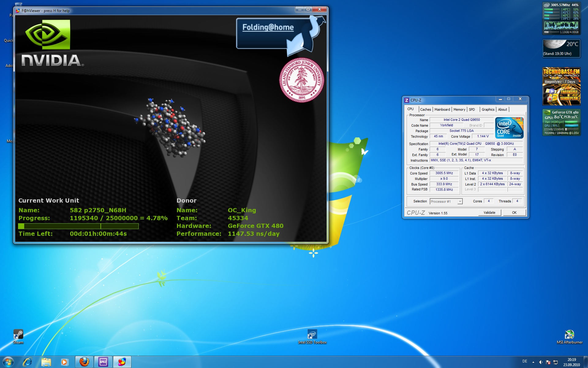The height and width of the screenshot is (368, 588).
Task: Click the Core Voltage value 1.144 V
Action: click(483, 136)
